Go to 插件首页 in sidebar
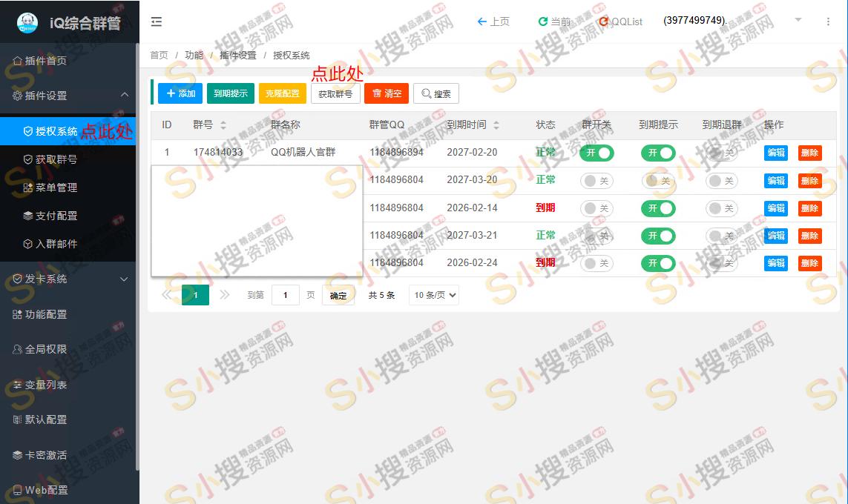 (x=39, y=61)
